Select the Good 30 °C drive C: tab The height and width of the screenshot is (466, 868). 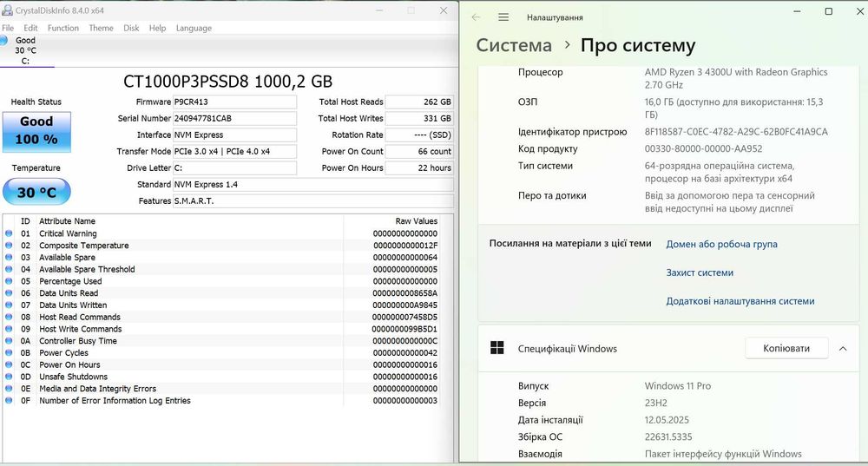click(x=25, y=50)
